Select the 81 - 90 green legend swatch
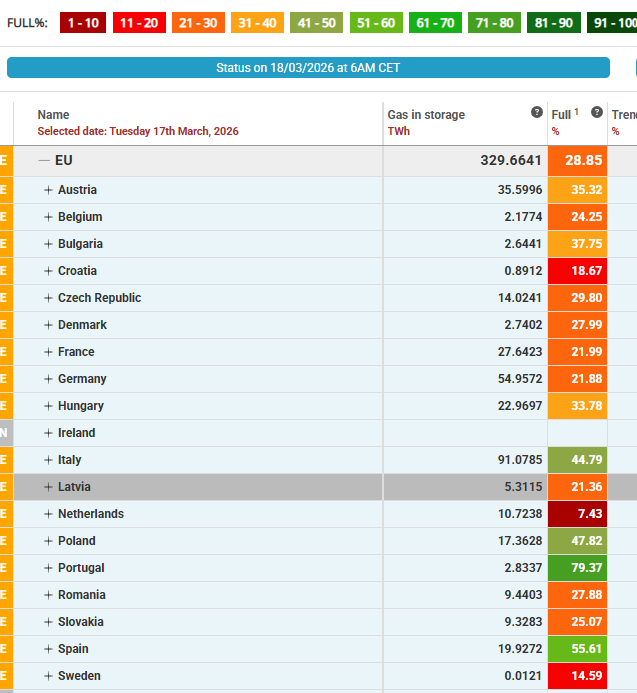The image size is (637, 693). tap(551, 22)
